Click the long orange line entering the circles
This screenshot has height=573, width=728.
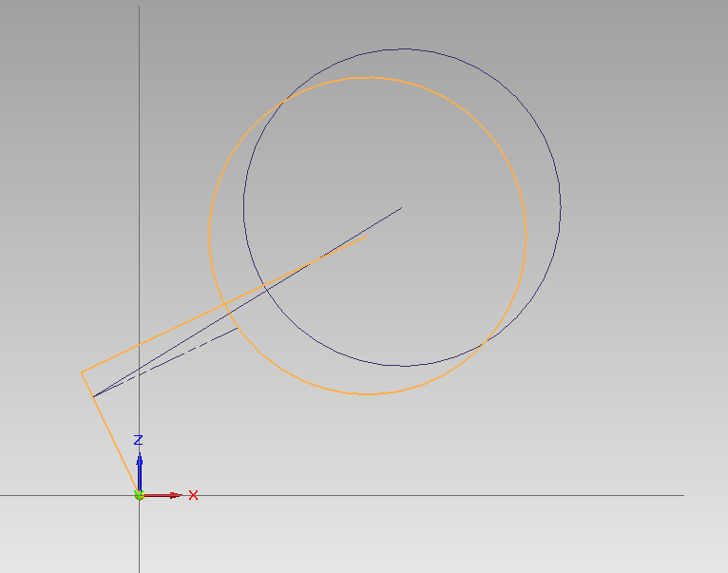click(190, 320)
